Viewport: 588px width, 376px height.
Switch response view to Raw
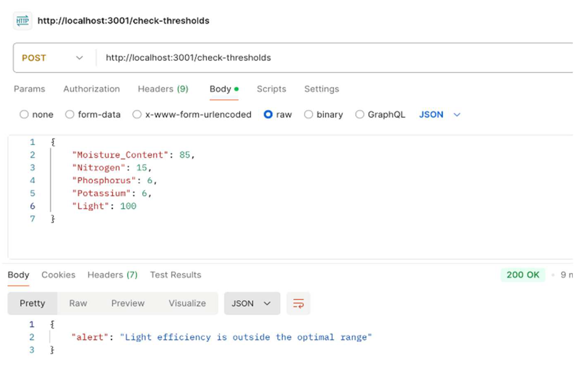pyautogui.click(x=78, y=303)
